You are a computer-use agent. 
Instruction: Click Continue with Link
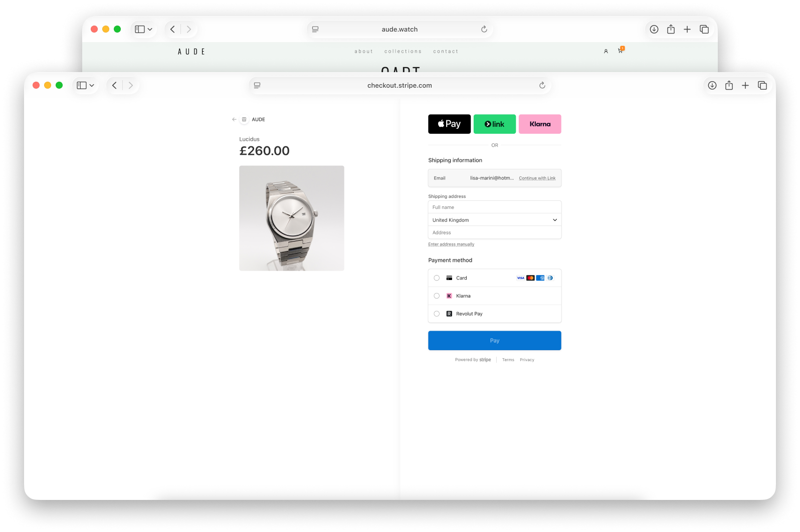tap(537, 178)
